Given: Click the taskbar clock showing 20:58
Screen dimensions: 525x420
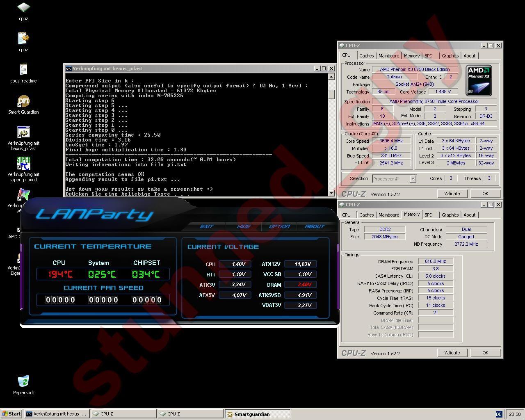Looking at the screenshot, I should pyautogui.click(x=515, y=414).
